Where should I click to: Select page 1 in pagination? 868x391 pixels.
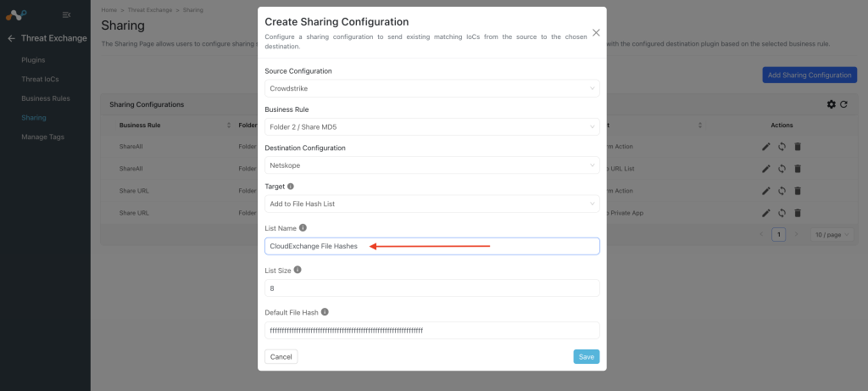pyautogui.click(x=779, y=235)
